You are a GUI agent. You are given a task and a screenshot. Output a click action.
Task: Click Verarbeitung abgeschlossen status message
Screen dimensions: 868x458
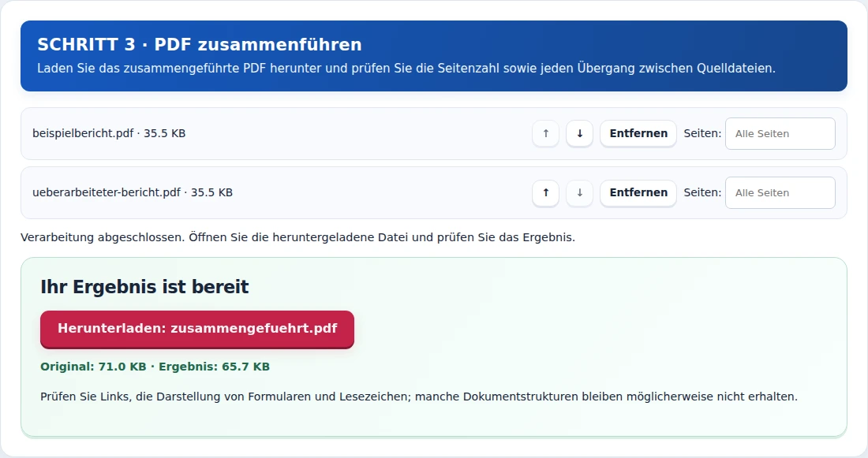pyautogui.click(x=297, y=237)
